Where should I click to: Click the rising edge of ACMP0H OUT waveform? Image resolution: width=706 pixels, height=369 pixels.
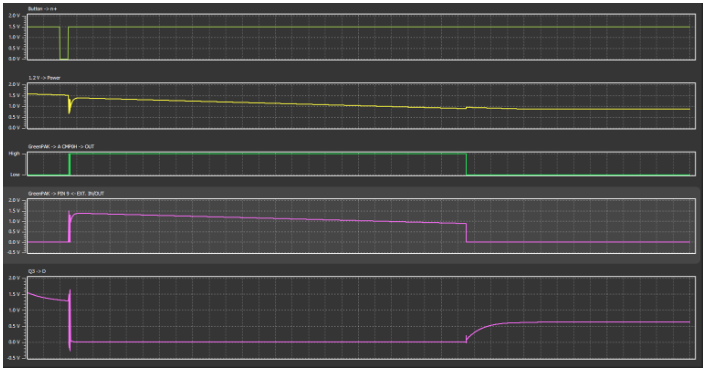[69, 164]
